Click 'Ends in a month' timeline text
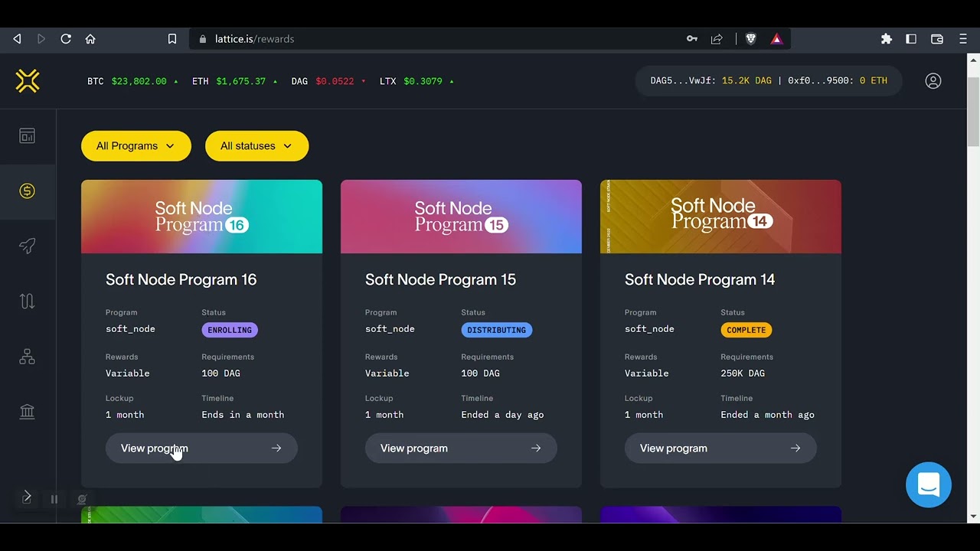 tap(243, 415)
